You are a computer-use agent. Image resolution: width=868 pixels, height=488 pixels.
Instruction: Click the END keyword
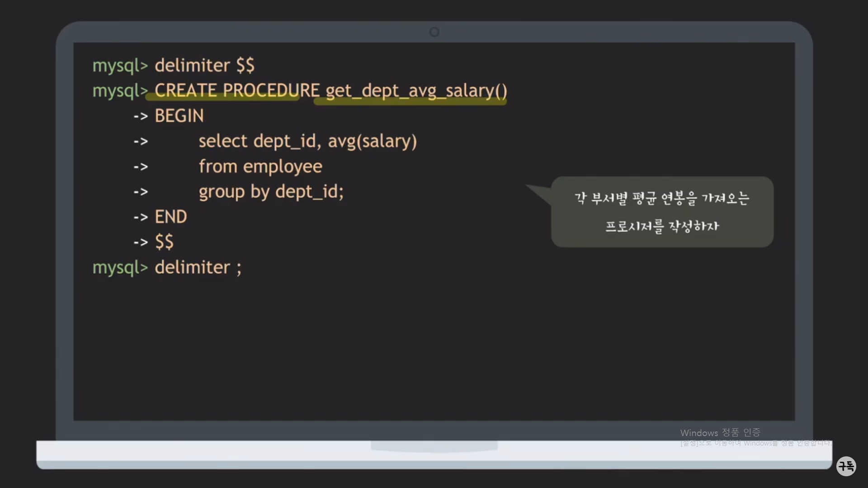(x=170, y=217)
